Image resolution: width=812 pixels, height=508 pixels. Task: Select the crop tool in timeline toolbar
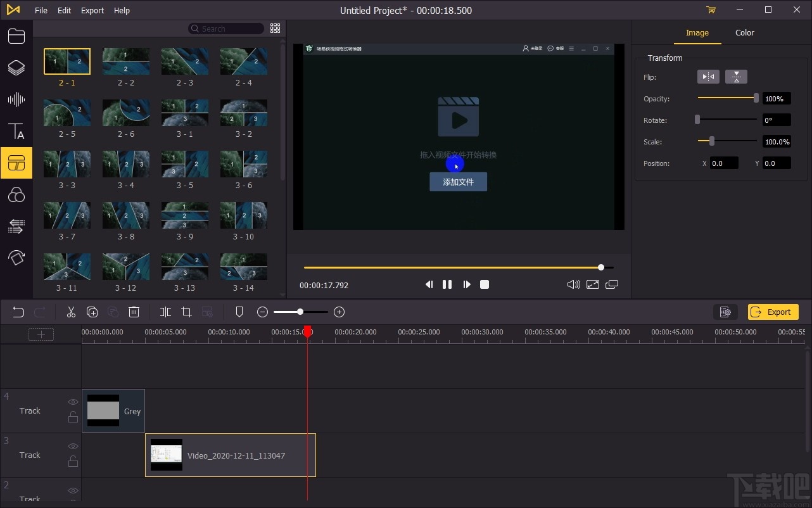coord(186,312)
